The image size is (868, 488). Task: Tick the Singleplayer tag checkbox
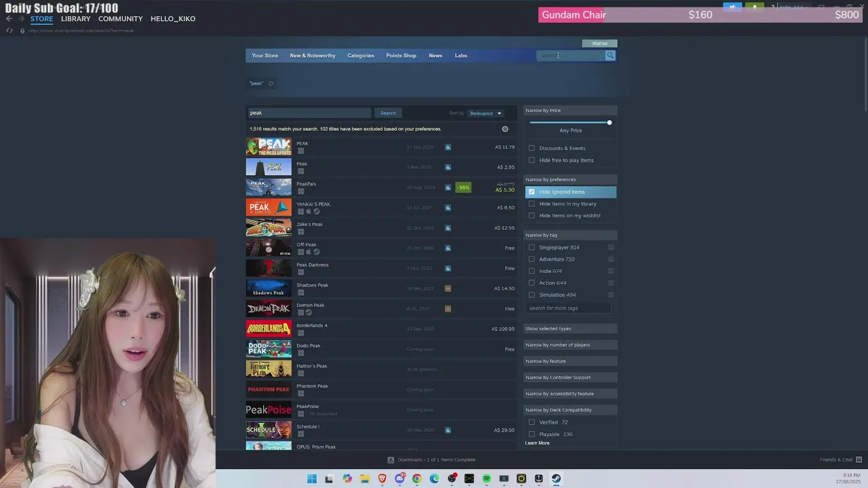(532, 247)
